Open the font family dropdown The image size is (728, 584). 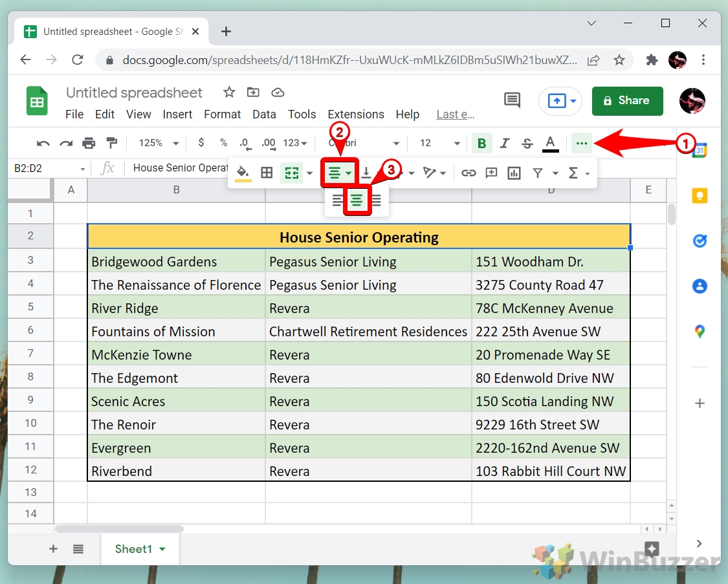364,143
